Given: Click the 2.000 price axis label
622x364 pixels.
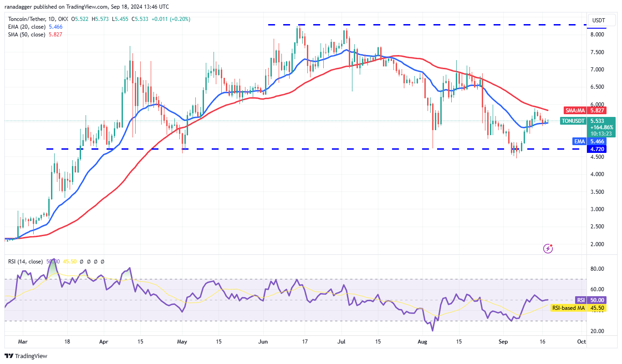Looking at the screenshot, I should click(597, 244).
